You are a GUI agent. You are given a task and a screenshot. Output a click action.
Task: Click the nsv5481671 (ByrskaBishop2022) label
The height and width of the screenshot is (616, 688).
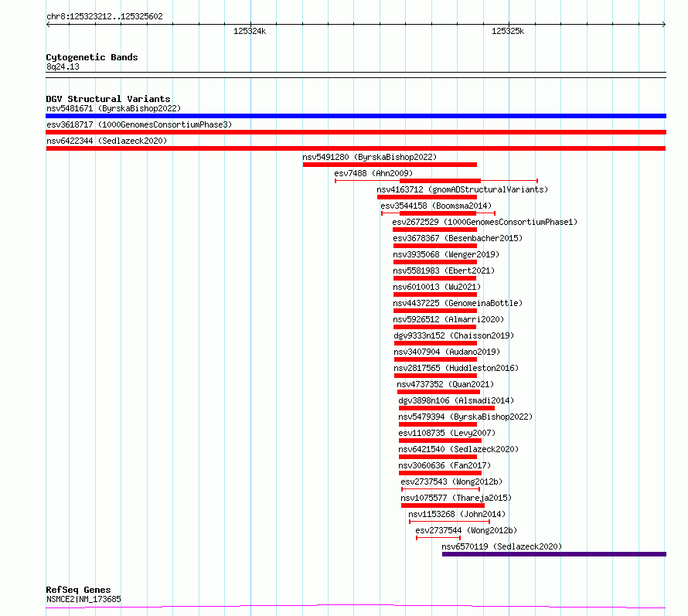[x=114, y=108]
